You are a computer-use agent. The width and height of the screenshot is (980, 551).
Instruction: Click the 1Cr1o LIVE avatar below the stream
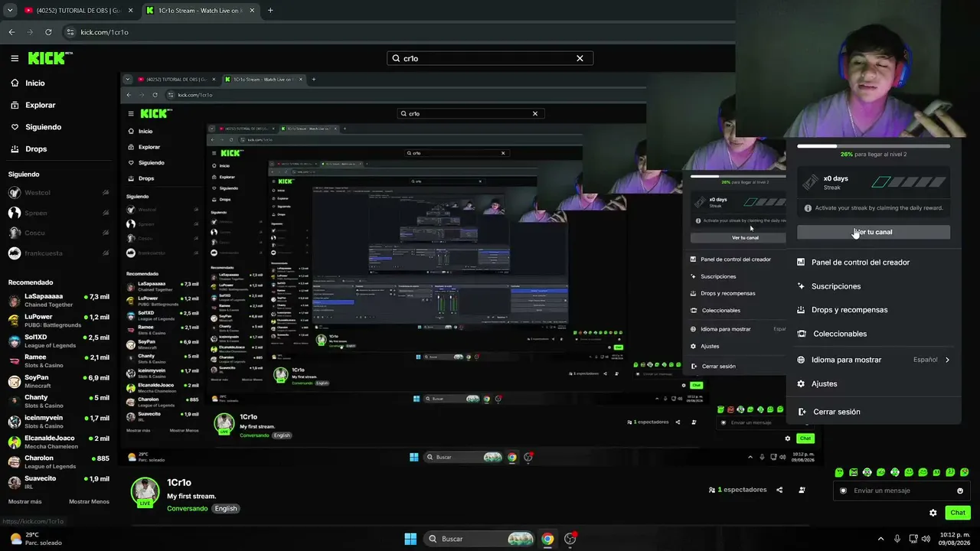pyautogui.click(x=145, y=492)
